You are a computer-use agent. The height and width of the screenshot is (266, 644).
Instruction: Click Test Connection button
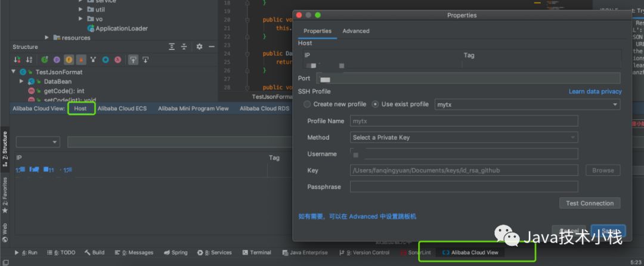[590, 203]
